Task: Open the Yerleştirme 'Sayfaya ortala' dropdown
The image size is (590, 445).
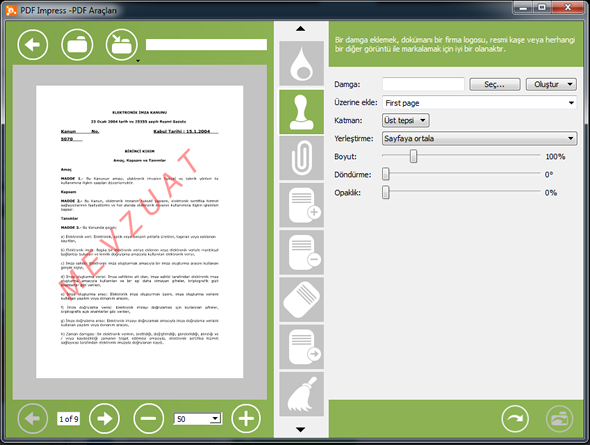Action: 480,138
